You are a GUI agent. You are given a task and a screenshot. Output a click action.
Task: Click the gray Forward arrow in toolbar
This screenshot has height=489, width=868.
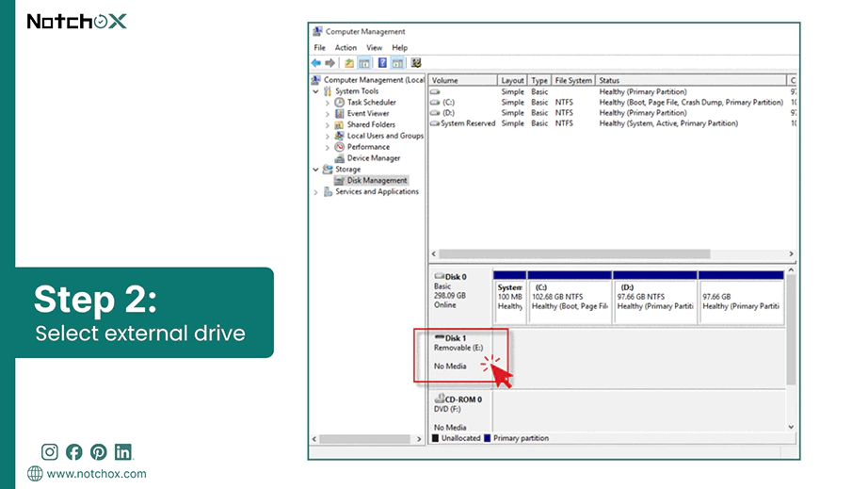tap(330, 63)
